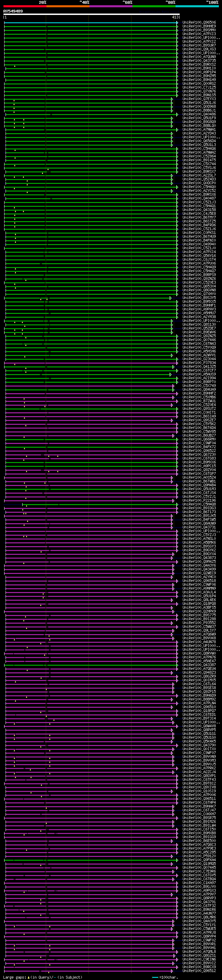Click the query end position 413
This screenshot has width=222, height=980.
coord(175,17)
